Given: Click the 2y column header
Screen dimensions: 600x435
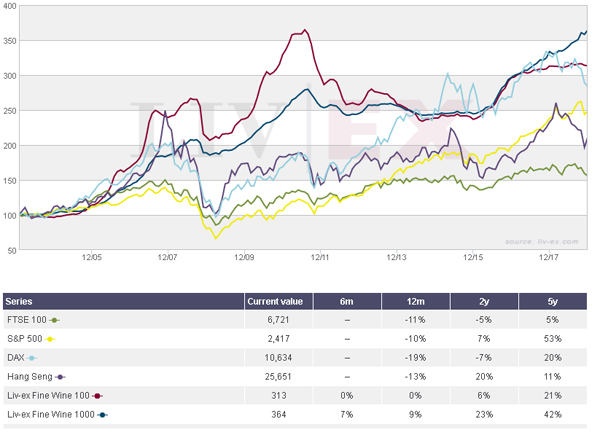Looking at the screenshot, I should point(483,301).
